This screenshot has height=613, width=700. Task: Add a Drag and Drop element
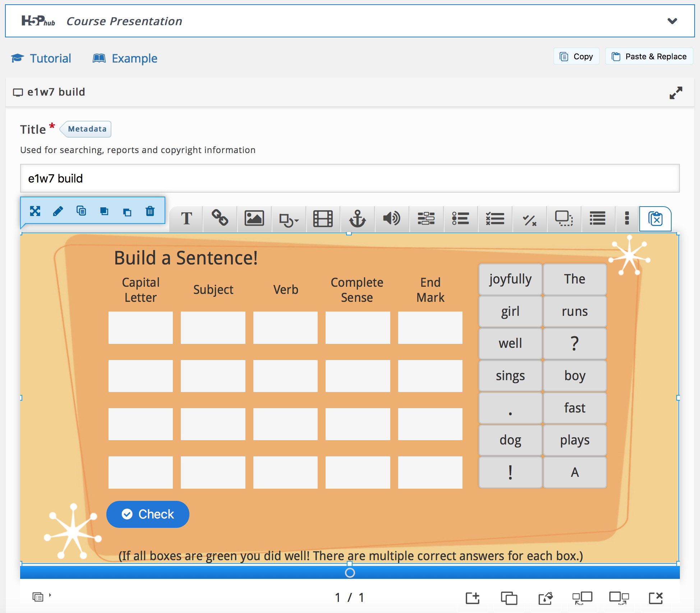click(564, 218)
